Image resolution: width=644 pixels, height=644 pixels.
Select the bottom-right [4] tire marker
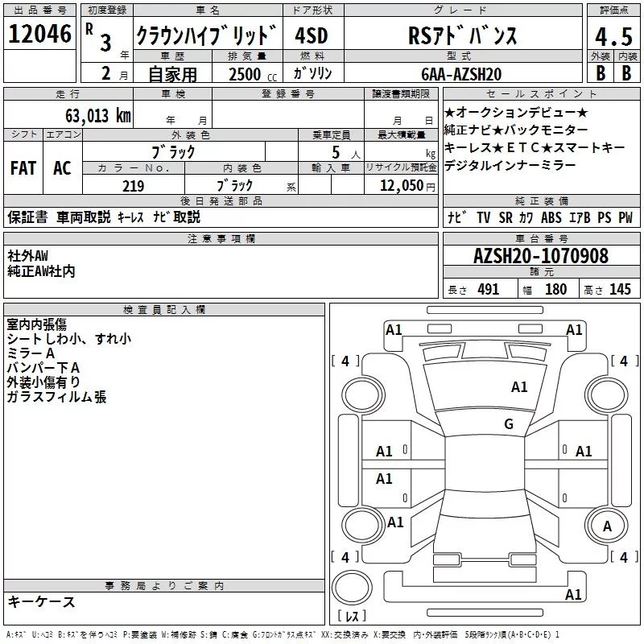(x=623, y=557)
